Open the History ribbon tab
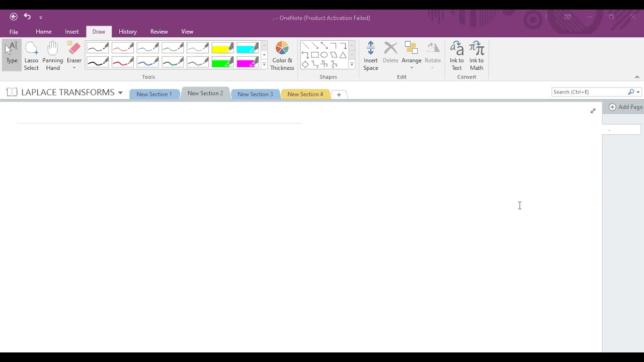 coord(128,32)
